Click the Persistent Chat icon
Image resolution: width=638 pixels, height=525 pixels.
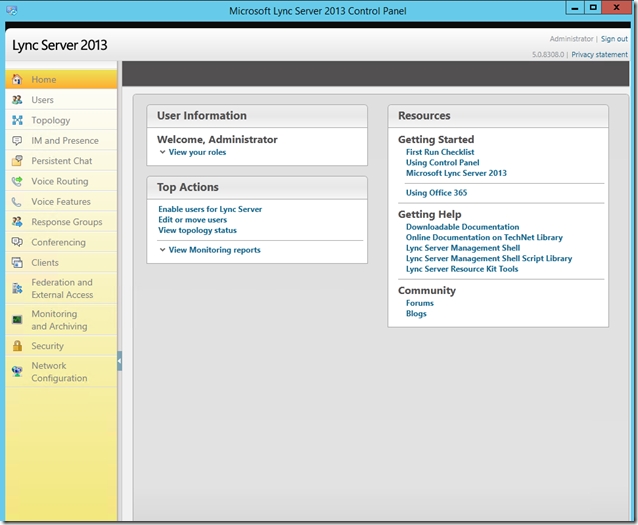click(x=17, y=161)
